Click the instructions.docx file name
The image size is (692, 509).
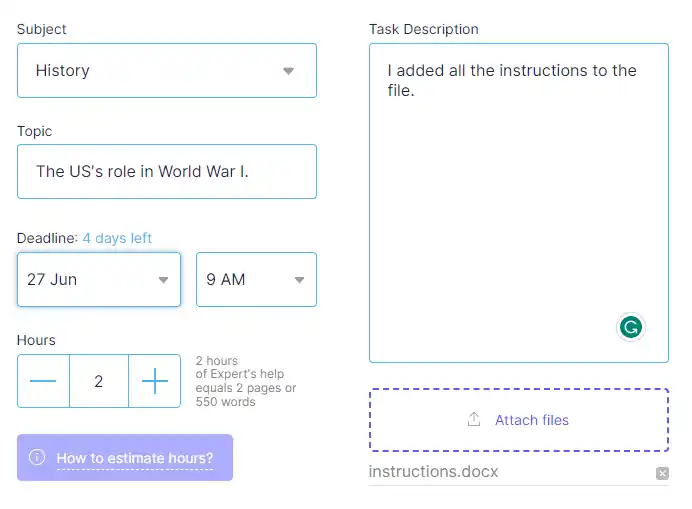point(433,471)
